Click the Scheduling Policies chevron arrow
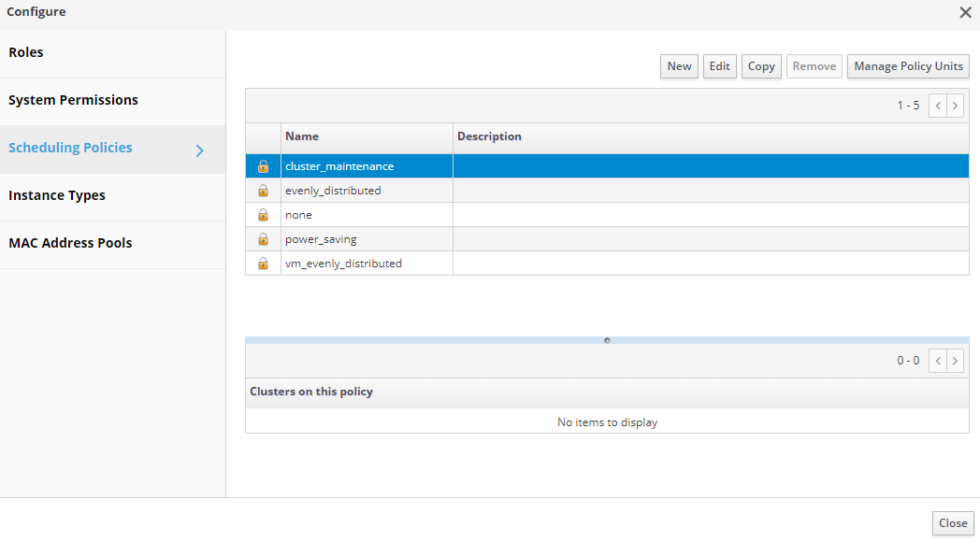The height and width of the screenshot is (542, 980). tap(199, 150)
